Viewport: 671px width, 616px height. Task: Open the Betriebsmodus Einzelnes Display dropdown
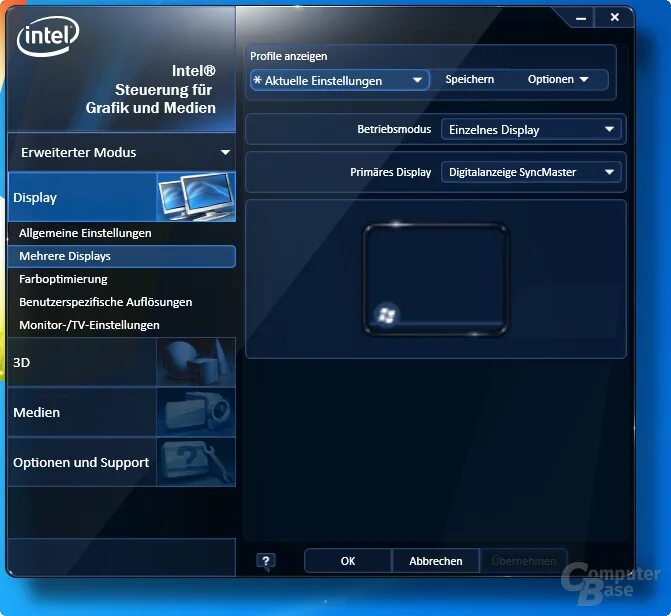coord(531,130)
